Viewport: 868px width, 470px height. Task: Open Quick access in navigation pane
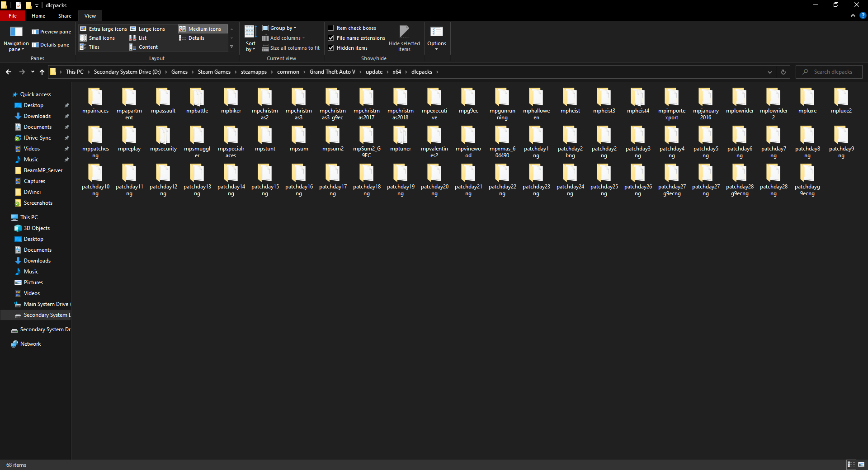tap(35, 94)
